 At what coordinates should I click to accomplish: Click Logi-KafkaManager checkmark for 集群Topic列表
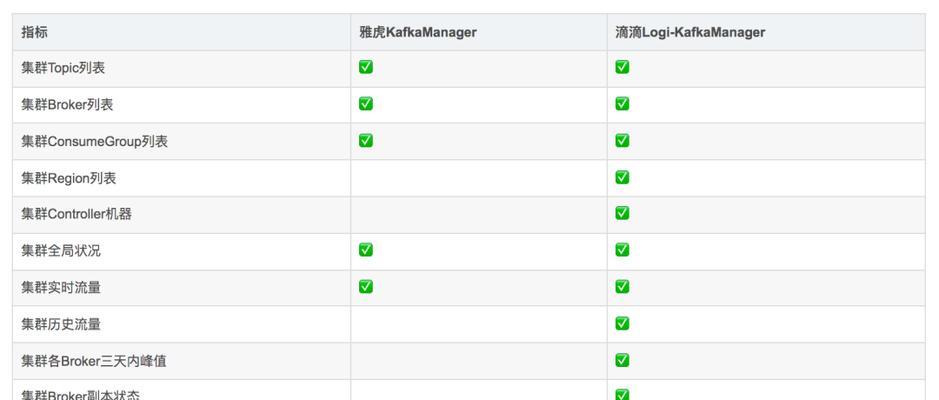(x=622, y=67)
